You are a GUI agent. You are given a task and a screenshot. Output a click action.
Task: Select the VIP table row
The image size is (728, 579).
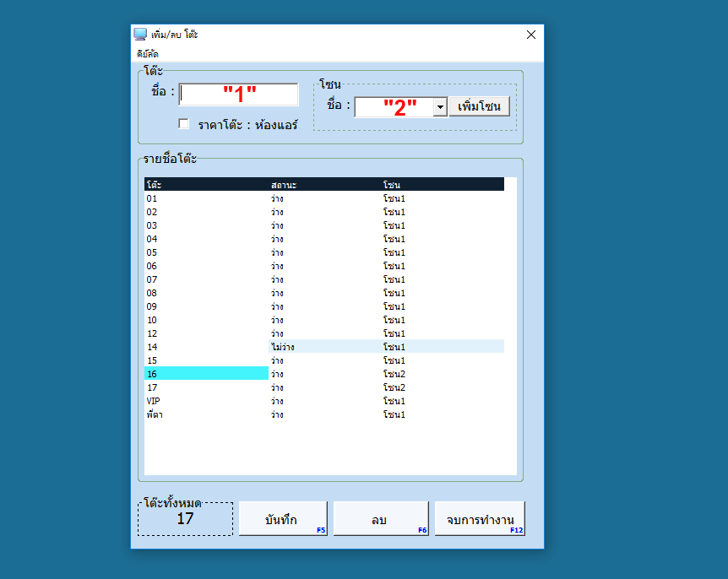click(324, 400)
